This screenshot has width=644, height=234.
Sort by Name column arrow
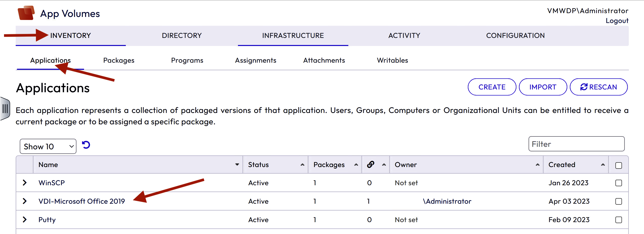coord(237,165)
